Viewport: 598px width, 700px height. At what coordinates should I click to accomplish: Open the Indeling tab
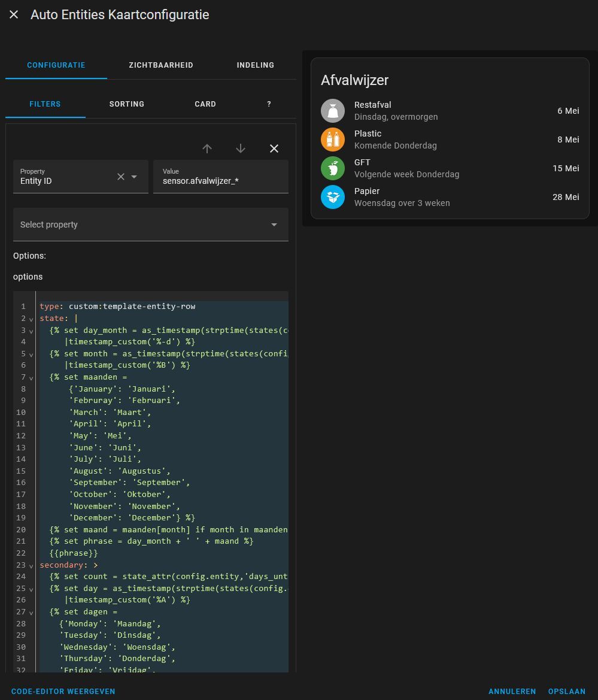pyautogui.click(x=256, y=65)
